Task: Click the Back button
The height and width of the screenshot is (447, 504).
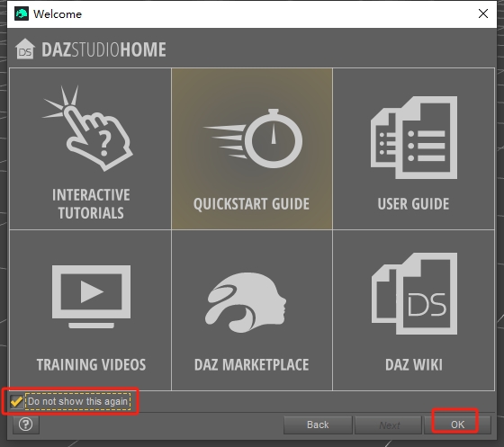Action: tap(318, 425)
